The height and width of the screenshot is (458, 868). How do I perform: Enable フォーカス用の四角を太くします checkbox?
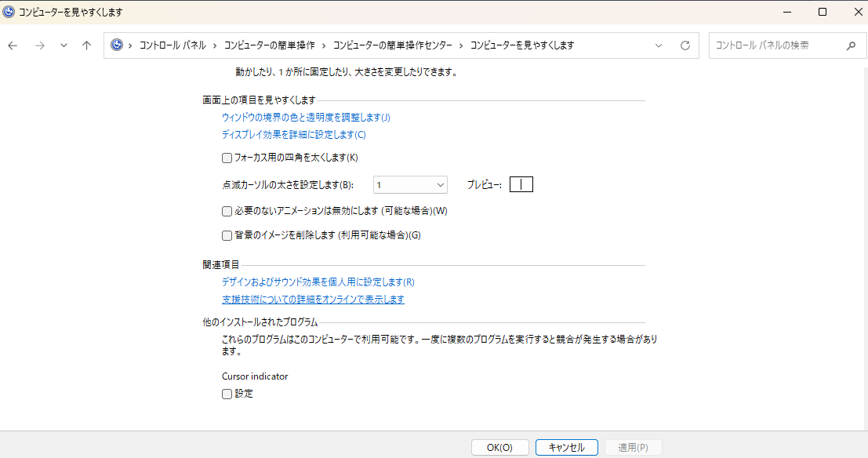click(227, 158)
